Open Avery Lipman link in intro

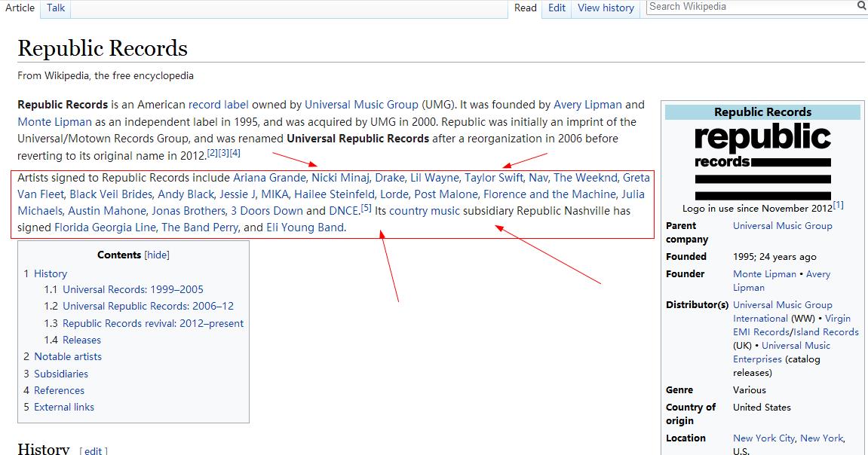click(x=588, y=105)
